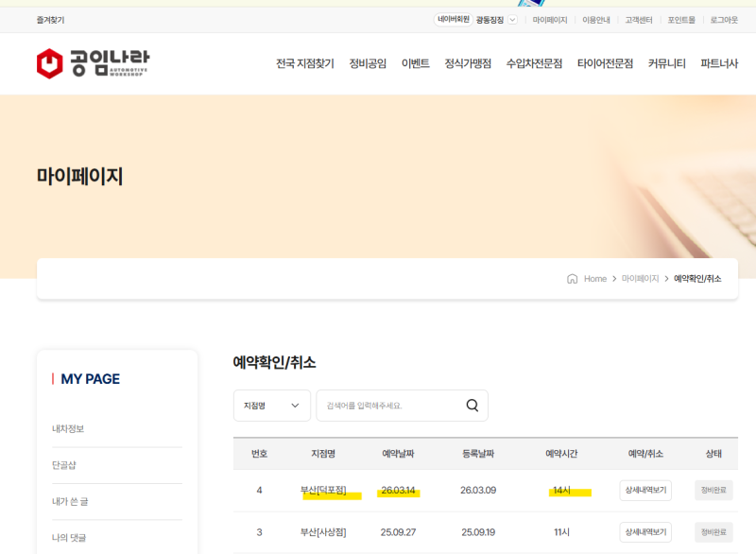Viewport: 756px width, 554px height.
Task: Open 커뮤니티 menu
Action: tap(667, 63)
